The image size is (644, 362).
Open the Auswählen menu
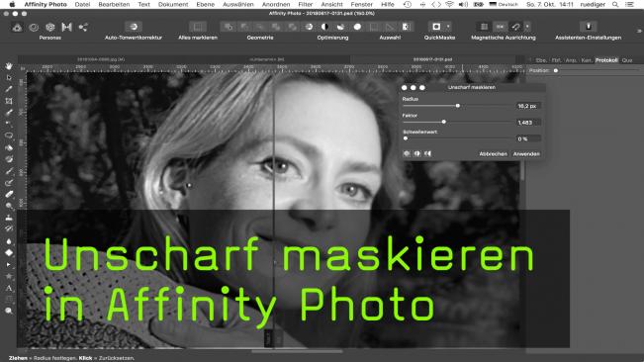(x=238, y=5)
